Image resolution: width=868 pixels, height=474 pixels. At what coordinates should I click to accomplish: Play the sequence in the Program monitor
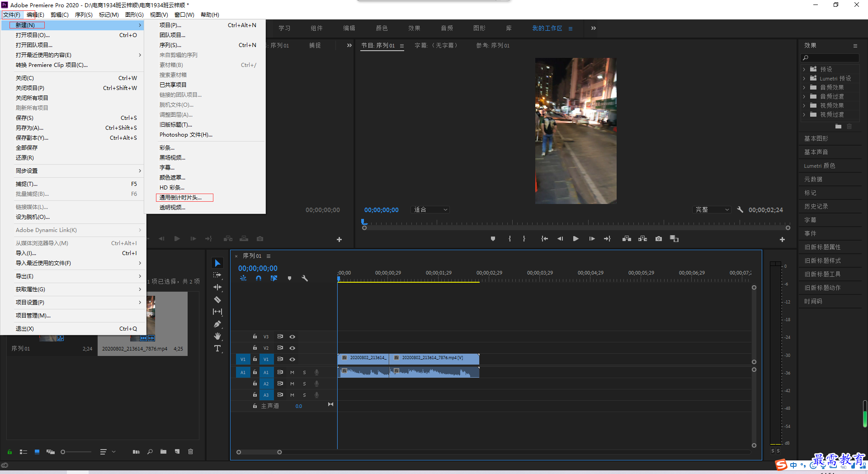pyautogui.click(x=576, y=239)
